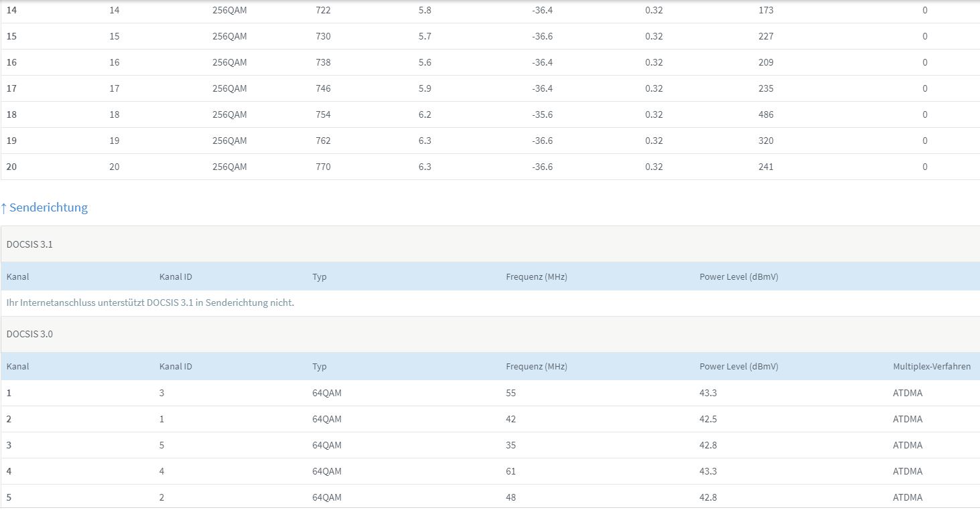
Task: Click Kanal ID header in DOCSIS 3.0 table
Action: 176,367
